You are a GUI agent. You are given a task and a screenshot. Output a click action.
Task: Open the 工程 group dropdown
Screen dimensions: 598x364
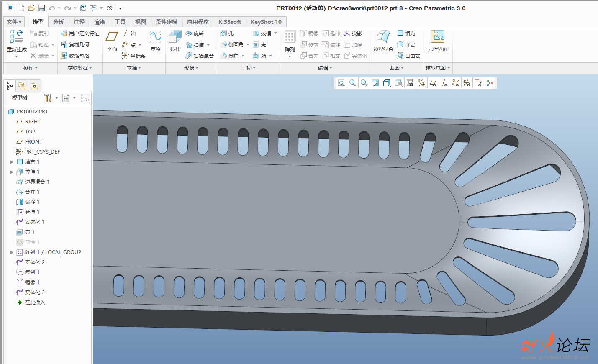[249, 68]
